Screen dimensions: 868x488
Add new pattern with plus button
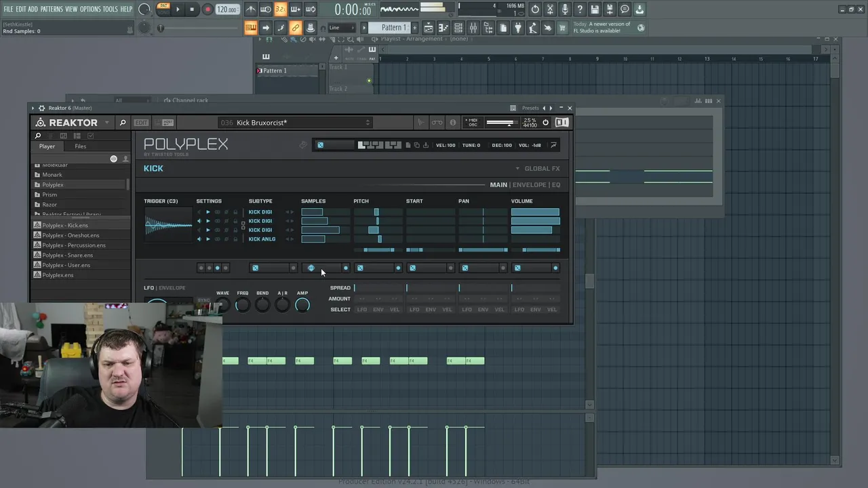pos(414,28)
